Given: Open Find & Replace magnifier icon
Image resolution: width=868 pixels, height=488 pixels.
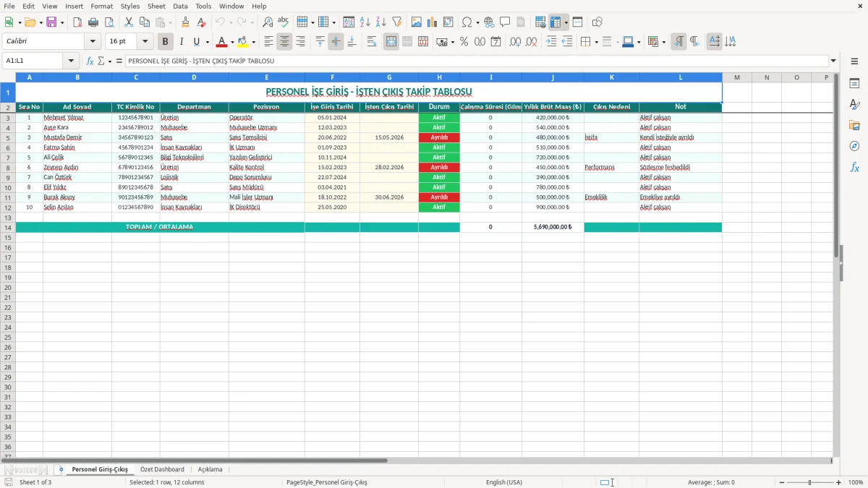Looking at the screenshot, I should 268,22.
